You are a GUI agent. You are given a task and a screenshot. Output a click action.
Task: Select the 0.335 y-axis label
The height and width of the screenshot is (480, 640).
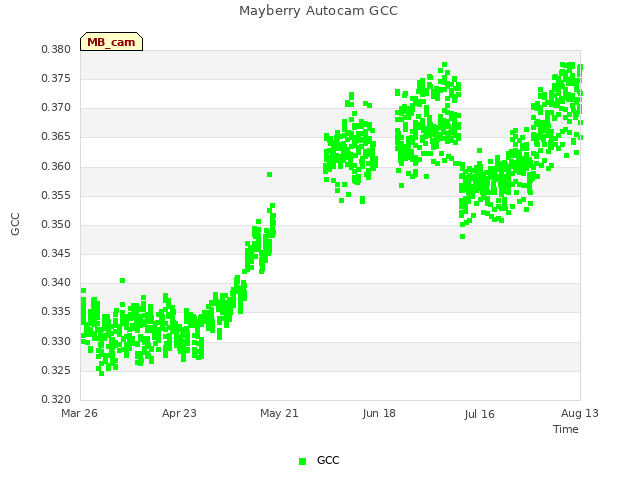click(56, 311)
